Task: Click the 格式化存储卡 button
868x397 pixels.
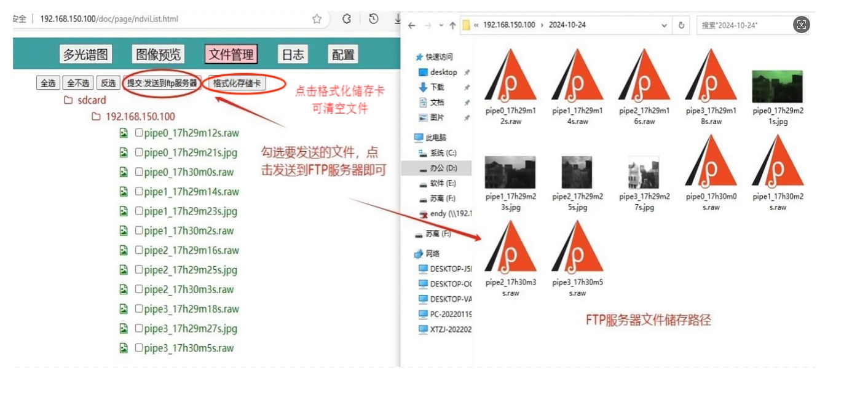Action: pos(237,84)
